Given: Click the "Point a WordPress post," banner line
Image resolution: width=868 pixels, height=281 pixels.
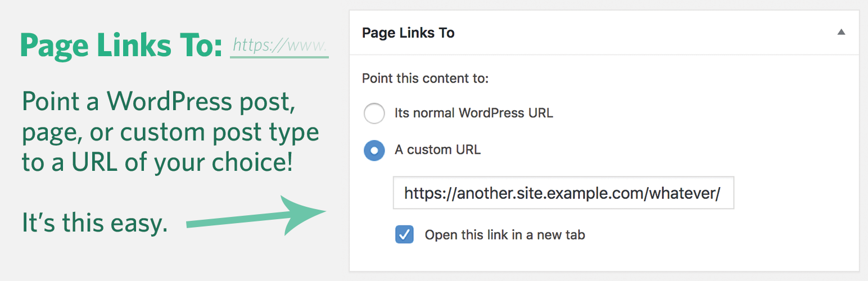Looking at the screenshot, I should pos(159,102).
